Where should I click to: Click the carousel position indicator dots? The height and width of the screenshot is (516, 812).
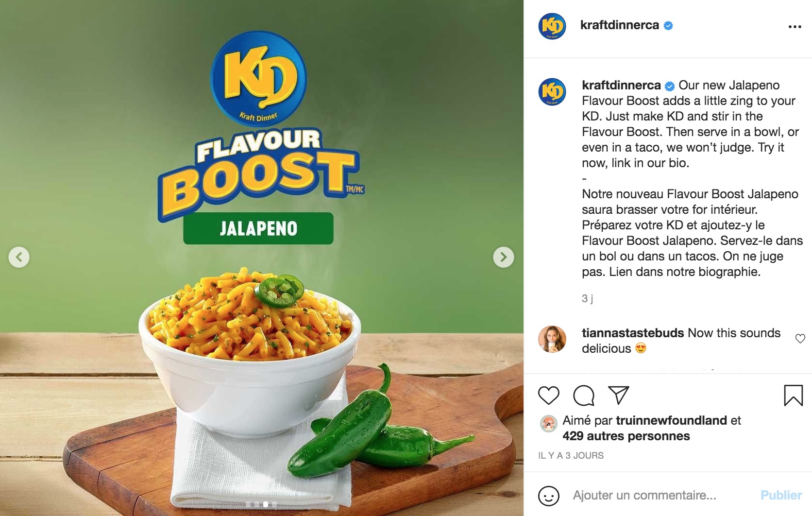(x=261, y=504)
